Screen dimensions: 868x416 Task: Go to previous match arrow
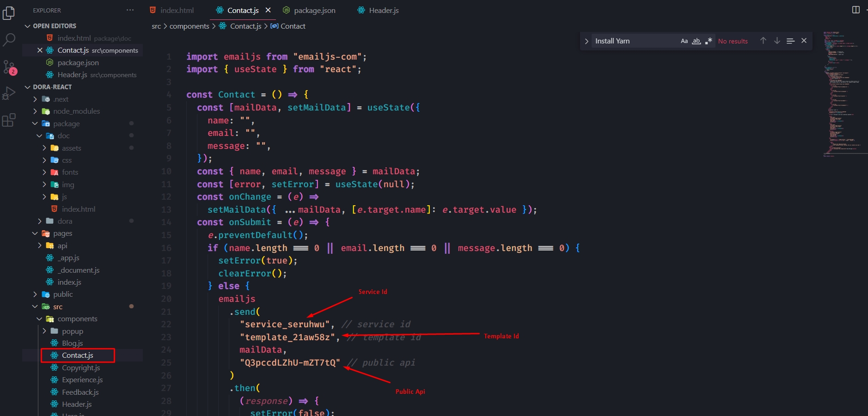(763, 41)
